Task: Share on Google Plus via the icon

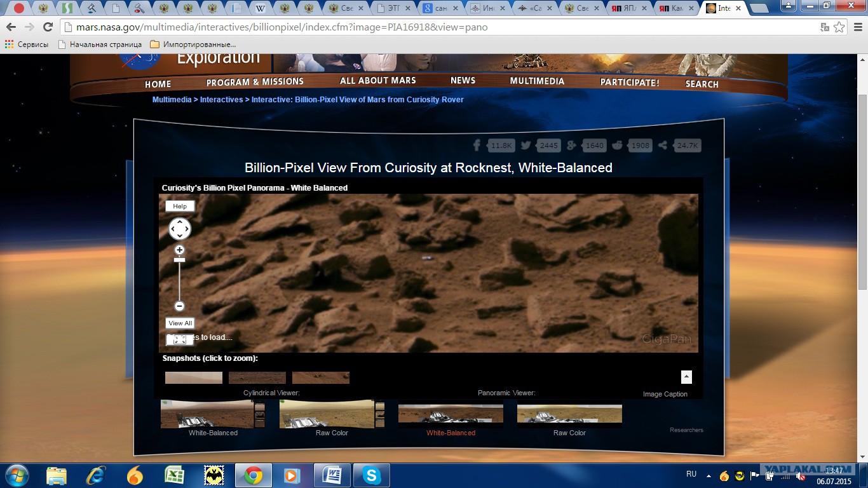Action: pyautogui.click(x=571, y=146)
